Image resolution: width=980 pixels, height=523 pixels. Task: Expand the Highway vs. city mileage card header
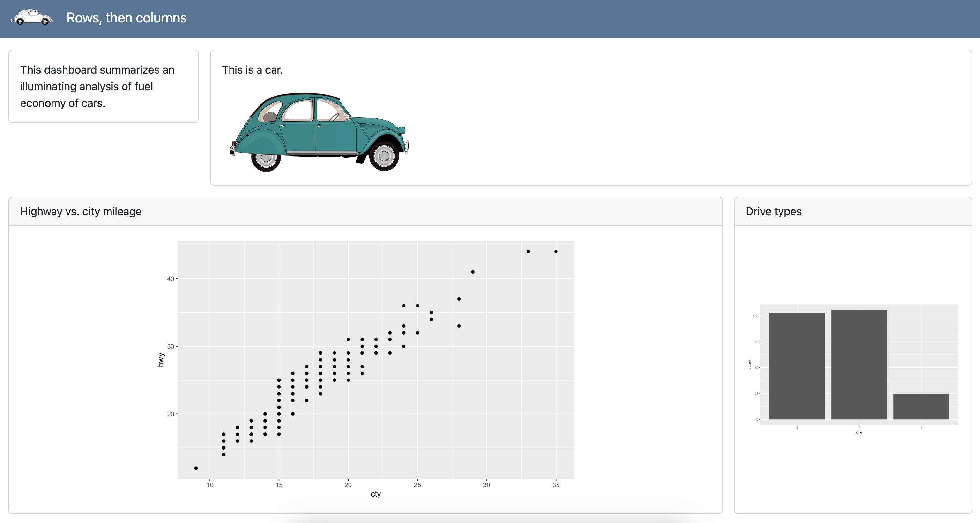pos(81,211)
